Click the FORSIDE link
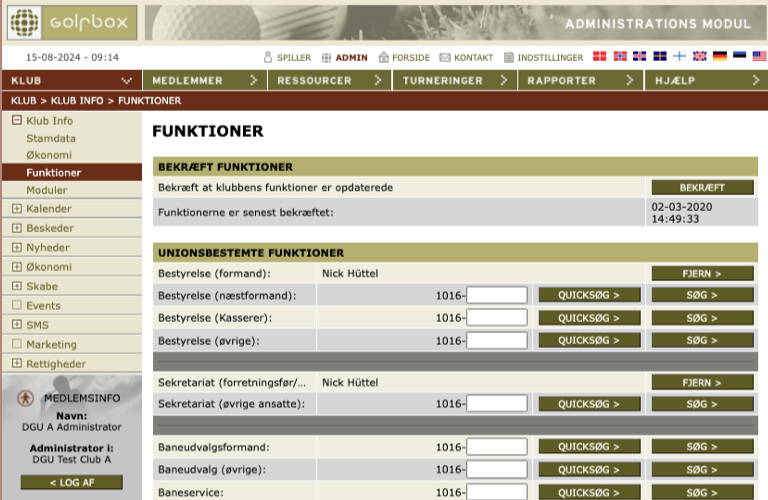Image resolution: width=768 pixels, height=500 pixels. 410,58
